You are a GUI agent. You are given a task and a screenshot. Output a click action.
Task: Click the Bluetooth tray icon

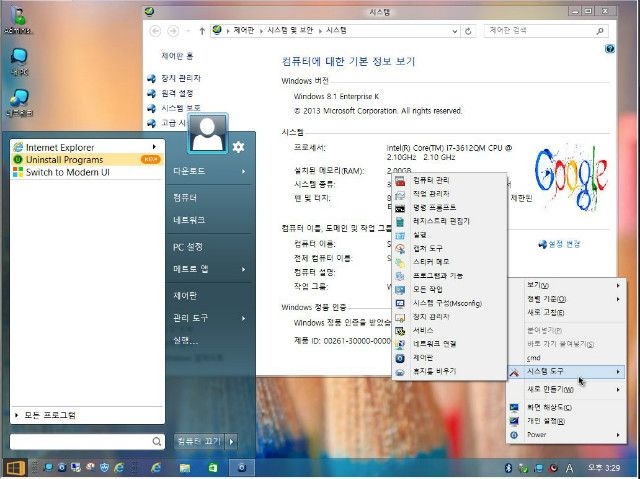click(508, 468)
